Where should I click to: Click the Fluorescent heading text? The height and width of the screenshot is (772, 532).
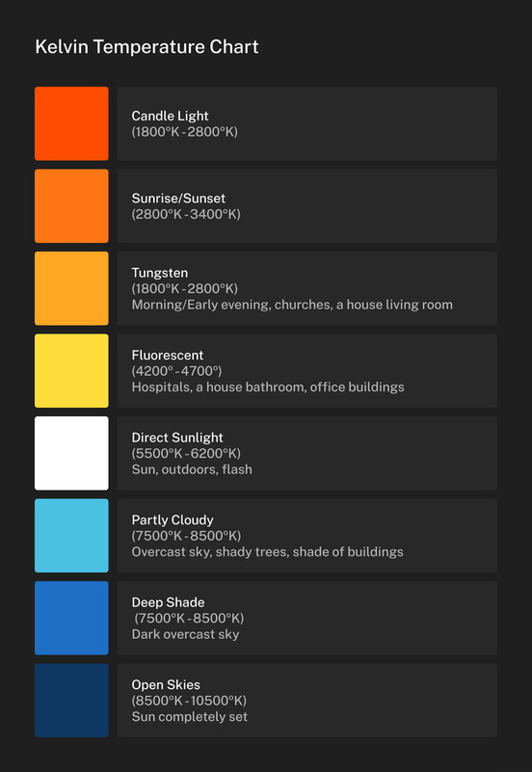pos(168,355)
